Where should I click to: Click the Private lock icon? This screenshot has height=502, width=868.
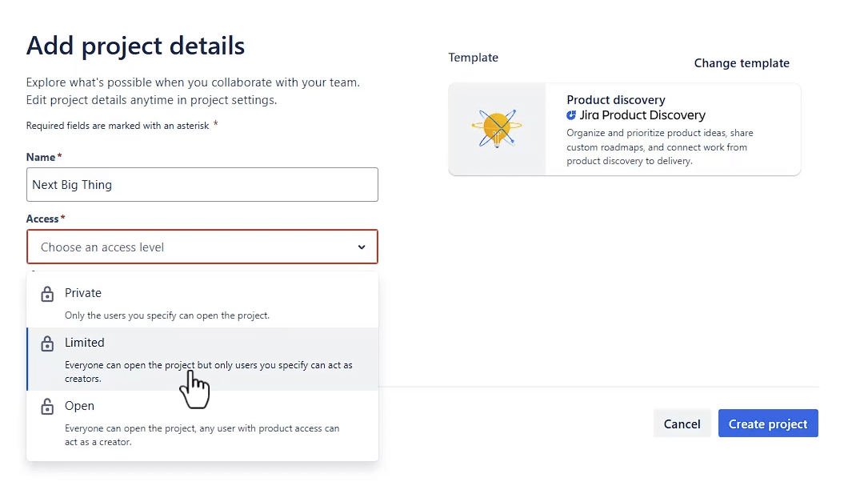[48, 294]
